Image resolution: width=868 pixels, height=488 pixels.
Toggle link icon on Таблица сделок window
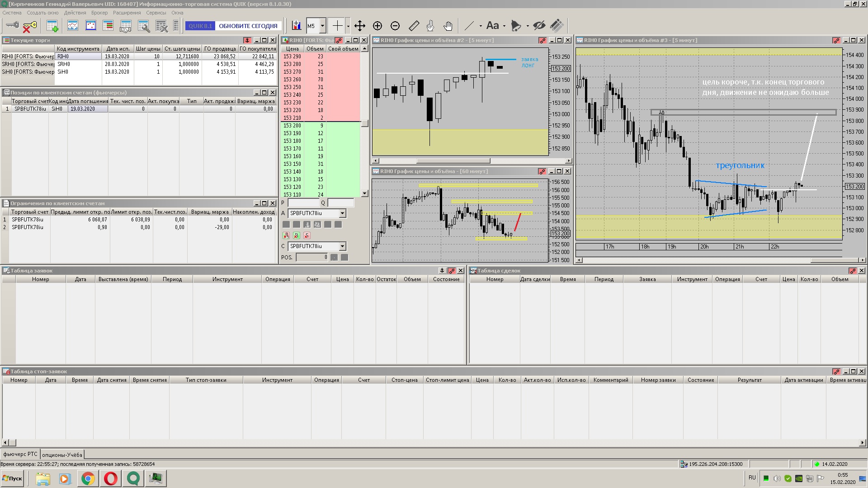852,271
